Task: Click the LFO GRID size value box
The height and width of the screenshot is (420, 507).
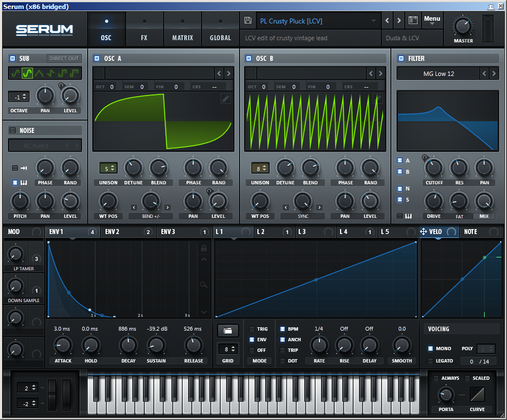Action: click(x=227, y=349)
